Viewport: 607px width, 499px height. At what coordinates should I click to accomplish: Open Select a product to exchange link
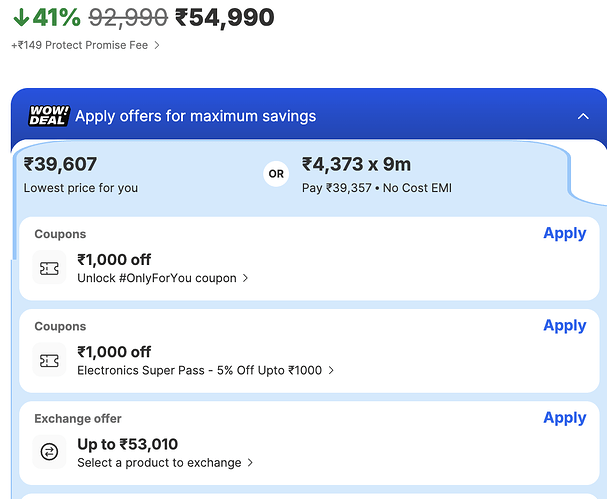tap(159, 463)
